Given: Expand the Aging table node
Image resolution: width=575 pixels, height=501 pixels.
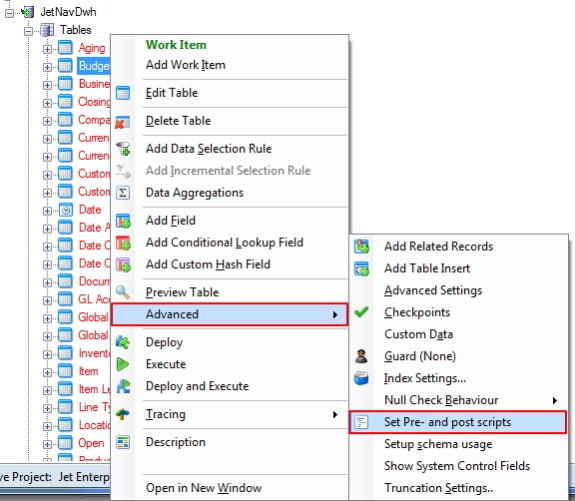Looking at the screenshot, I should click(47, 49).
